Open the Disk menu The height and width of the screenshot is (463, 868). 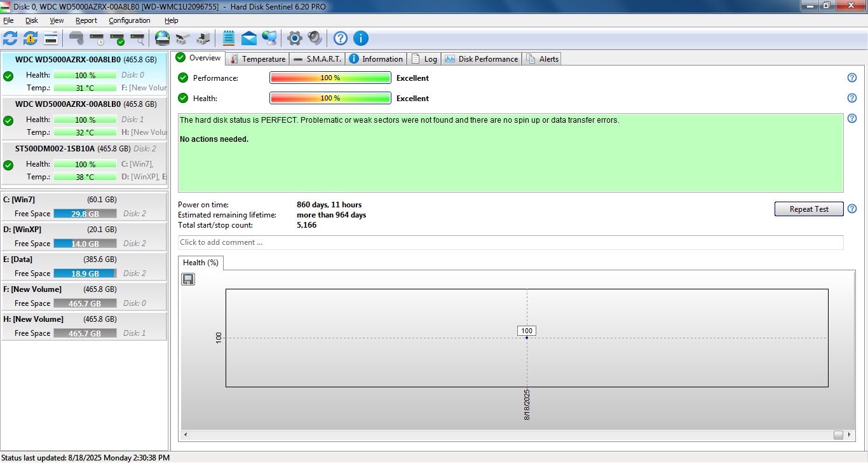[32, 20]
